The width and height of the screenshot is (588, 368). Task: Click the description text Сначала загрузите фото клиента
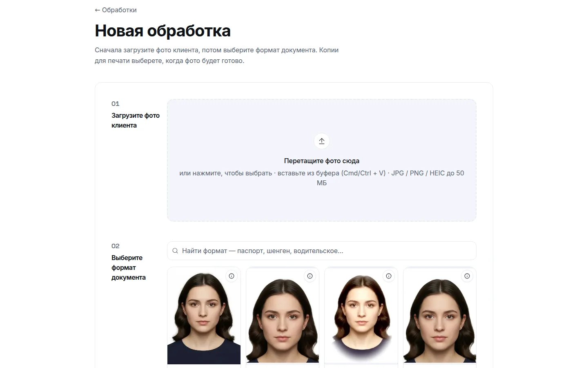point(216,55)
